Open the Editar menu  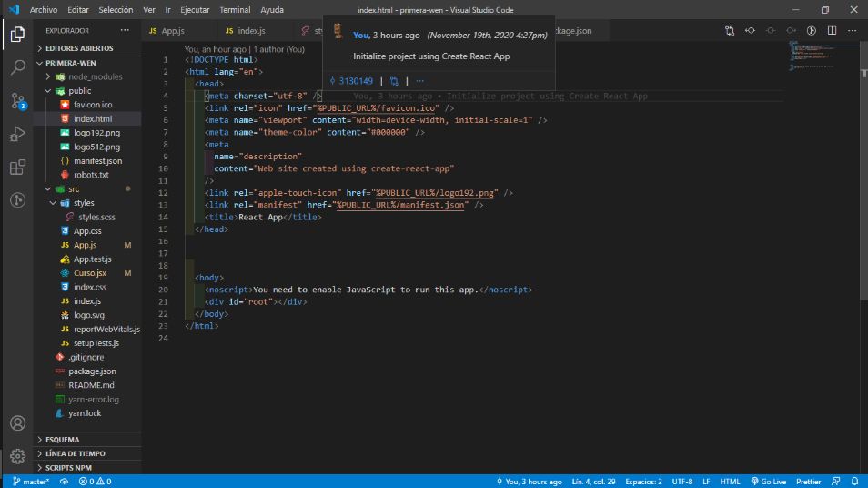pyautogui.click(x=78, y=10)
